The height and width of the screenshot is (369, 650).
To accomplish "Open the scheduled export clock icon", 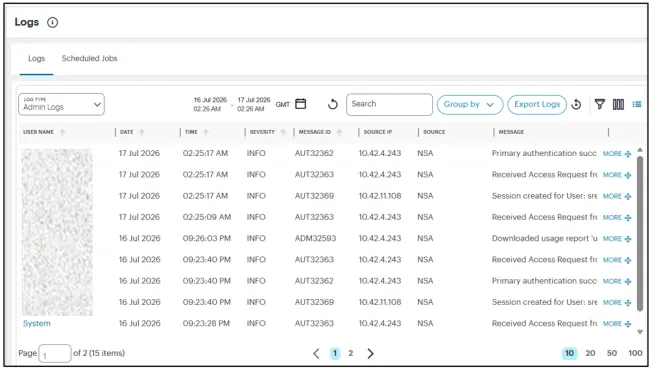I will point(576,104).
